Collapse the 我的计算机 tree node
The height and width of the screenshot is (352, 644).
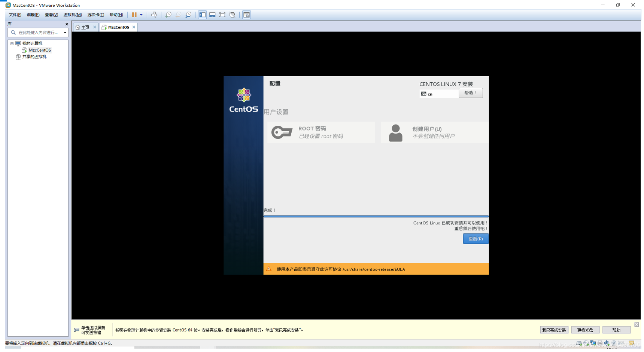click(12, 43)
